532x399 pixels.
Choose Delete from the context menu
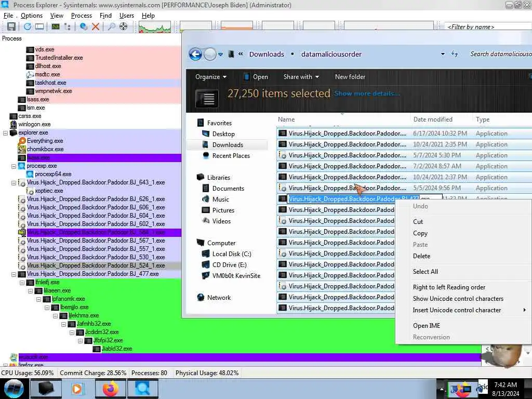[463, 256]
